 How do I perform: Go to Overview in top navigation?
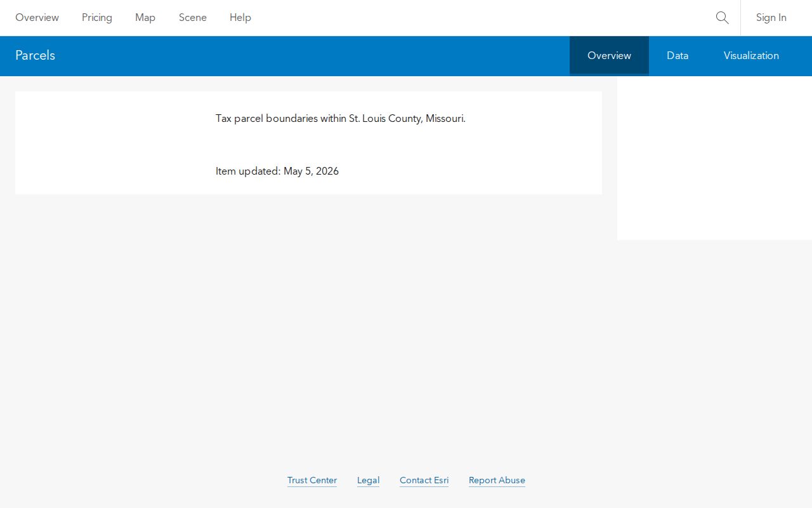(37, 18)
